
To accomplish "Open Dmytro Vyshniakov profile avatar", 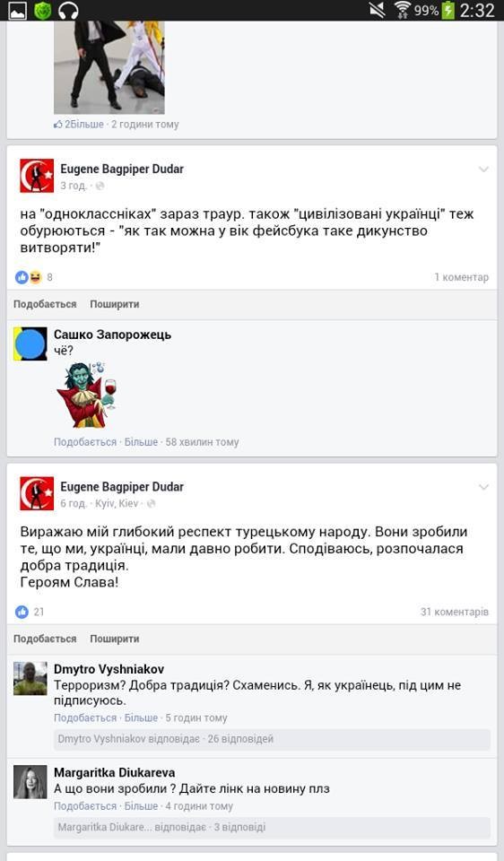I will pyautogui.click(x=30, y=679).
